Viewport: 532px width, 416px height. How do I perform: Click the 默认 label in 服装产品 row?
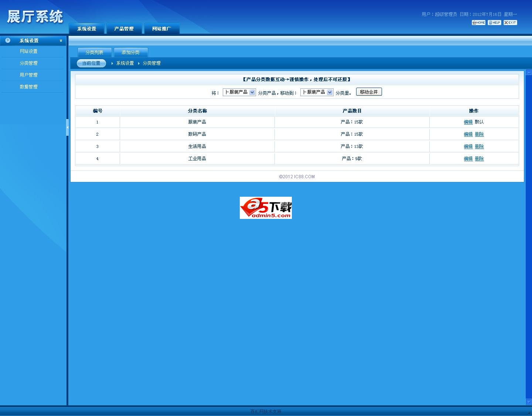tap(479, 122)
